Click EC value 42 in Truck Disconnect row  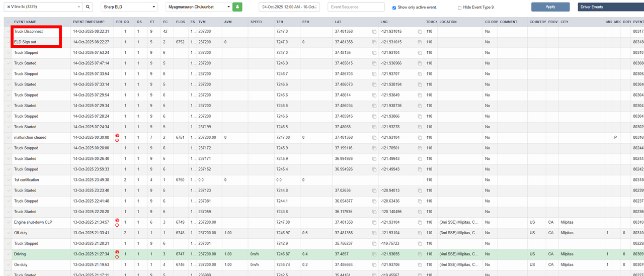tap(165, 32)
